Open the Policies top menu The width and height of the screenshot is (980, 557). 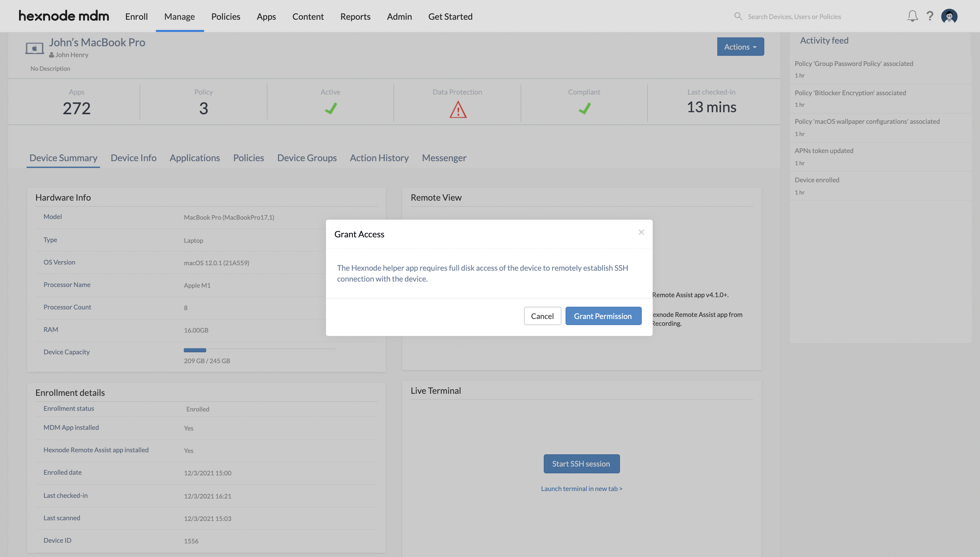tap(226, 16)
